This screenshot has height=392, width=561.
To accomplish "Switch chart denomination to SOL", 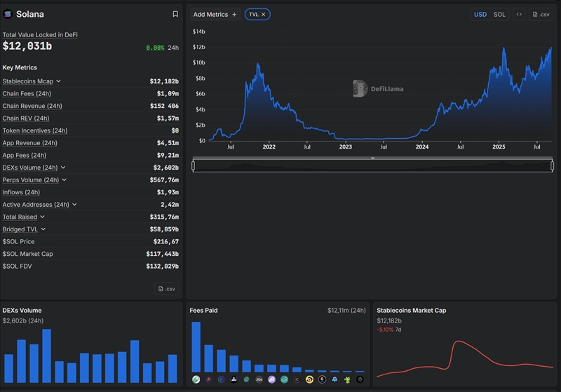I will tap(499, 14).
